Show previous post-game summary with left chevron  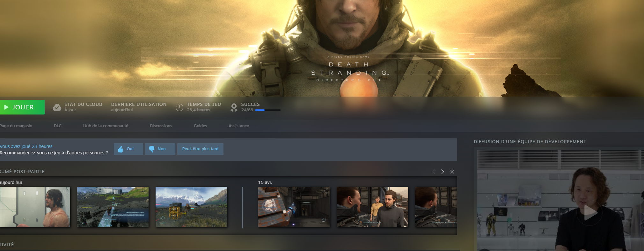[434, 172]
